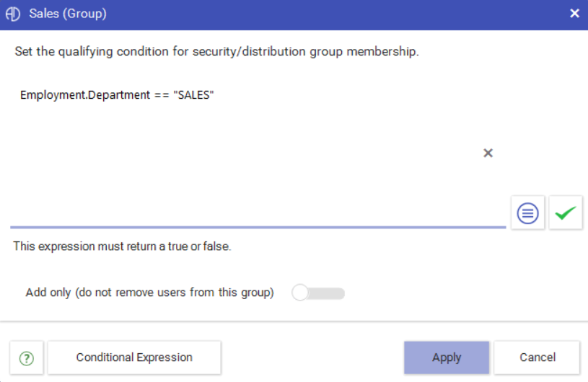Image resolution: width=588 pixels, height=382 pixels.
Task: Open the expression options menu icon
Action: point(527,213)
